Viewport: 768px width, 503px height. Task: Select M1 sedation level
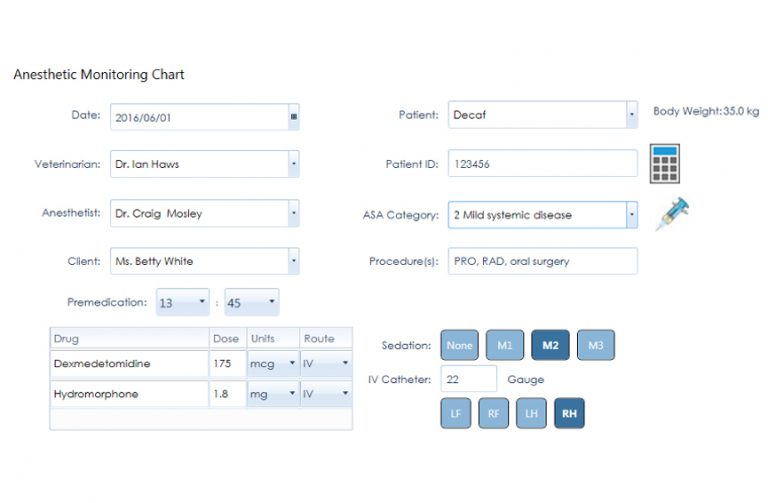(504, 345)
